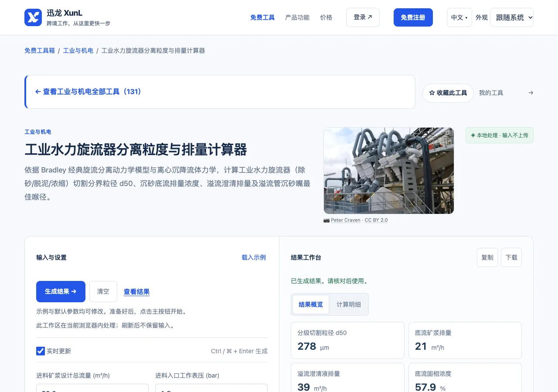This screenshot has width=558, height=392.
Task: Copy results with the 复制 button
Action: click(x=487, y=257)
